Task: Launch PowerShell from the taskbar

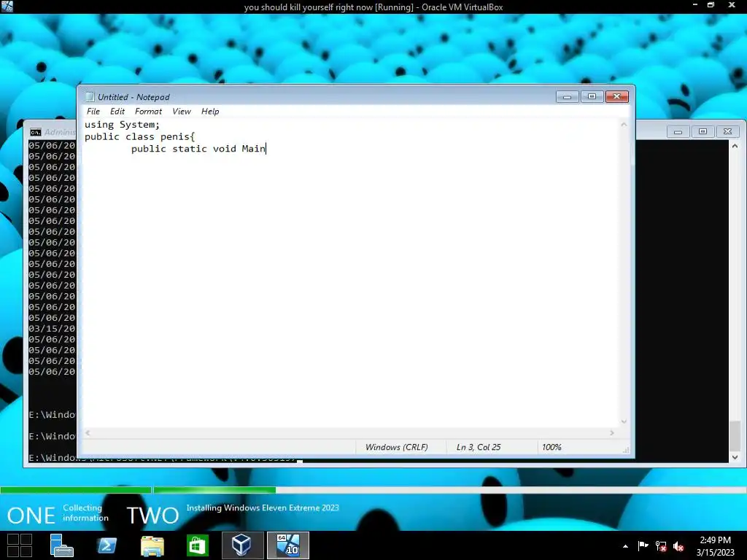Action: click(x=107, y=545)
